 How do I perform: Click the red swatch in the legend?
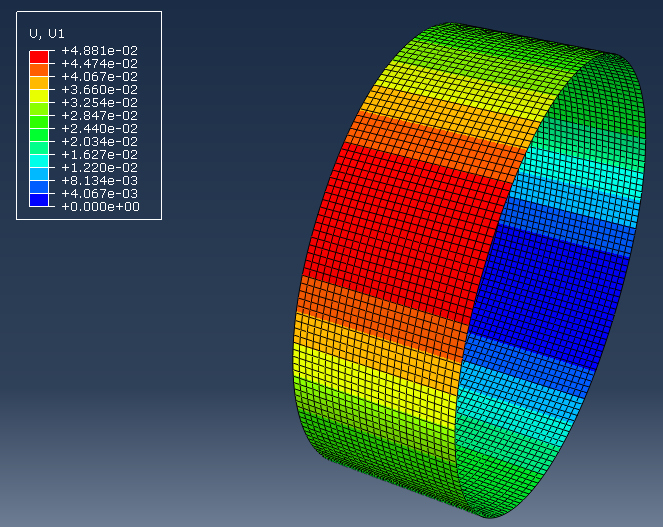point(39,57)
